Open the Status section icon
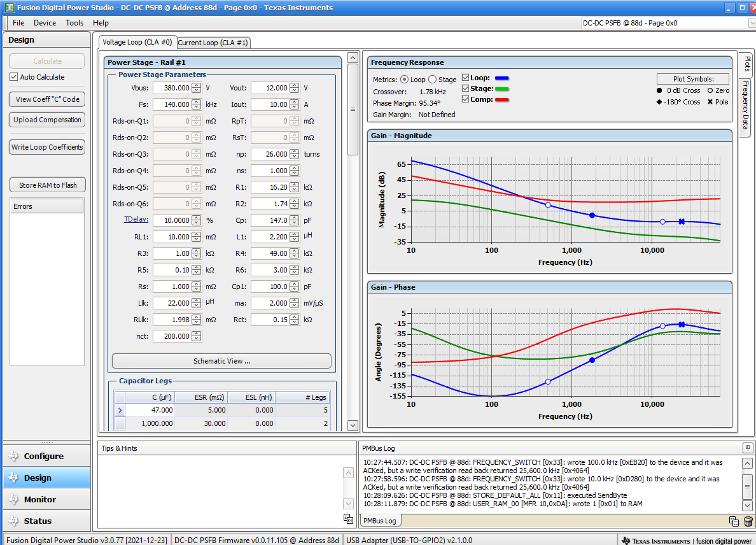 click(13, 521)
